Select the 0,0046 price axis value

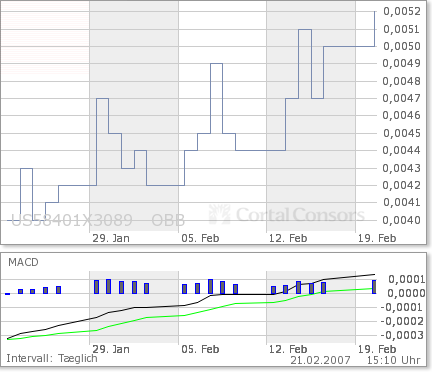[402, 116]
